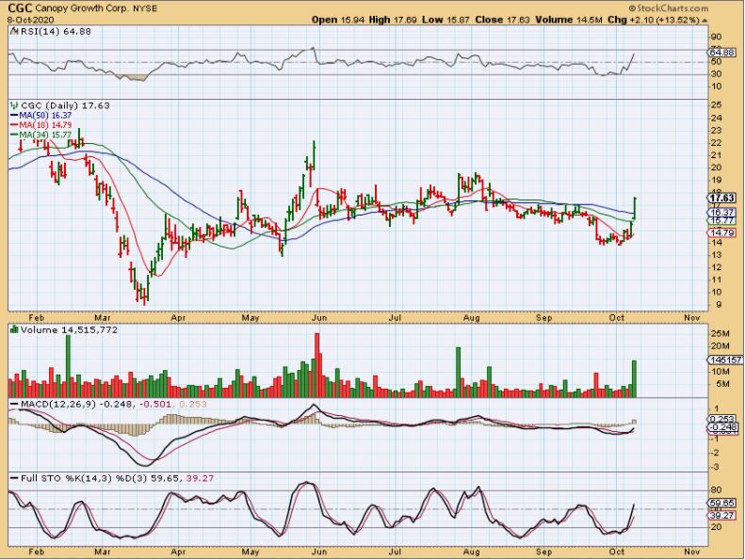Click the line marker before Full STO
745x560 pixels.
click(11, 480)
